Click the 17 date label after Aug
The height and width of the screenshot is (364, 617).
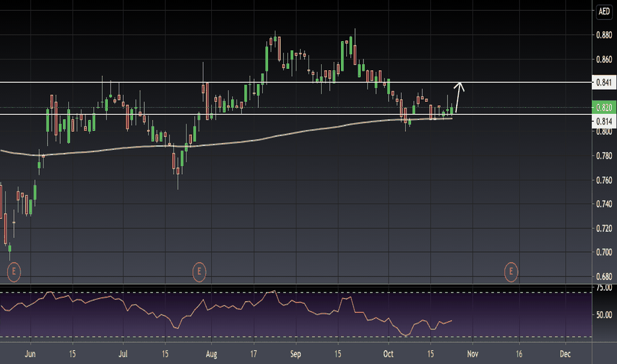[254, 354]
